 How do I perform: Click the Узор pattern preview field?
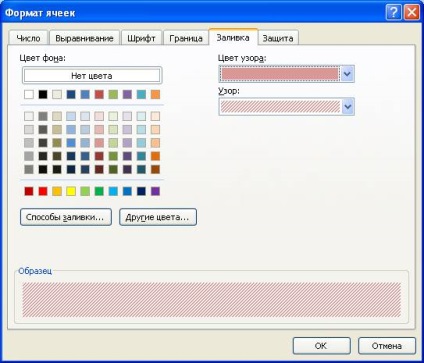click(280, 107)
